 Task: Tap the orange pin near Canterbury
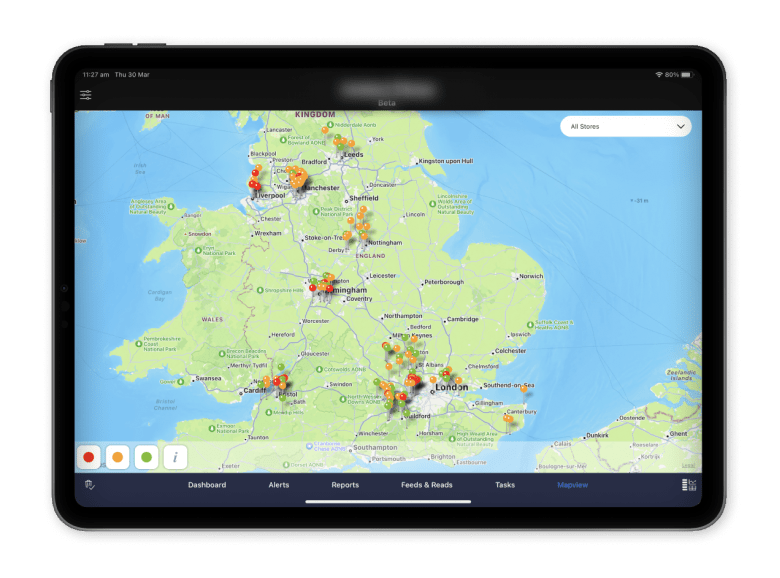509,419
